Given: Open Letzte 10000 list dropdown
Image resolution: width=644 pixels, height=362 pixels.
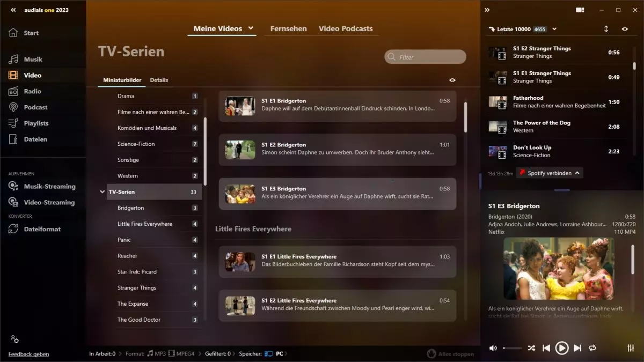Looking at the screenshot, I should [x=554, y=29].
